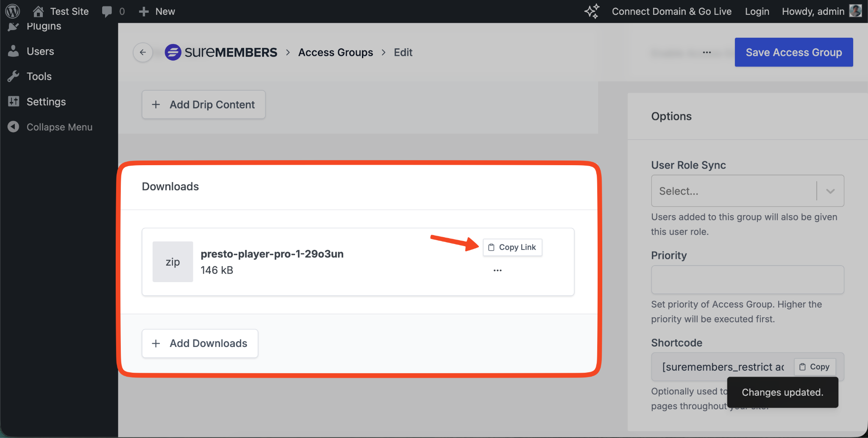Open Users menu in sidebar
The image size is (868, 438).
pyautogui.click(x=40, y=51)
